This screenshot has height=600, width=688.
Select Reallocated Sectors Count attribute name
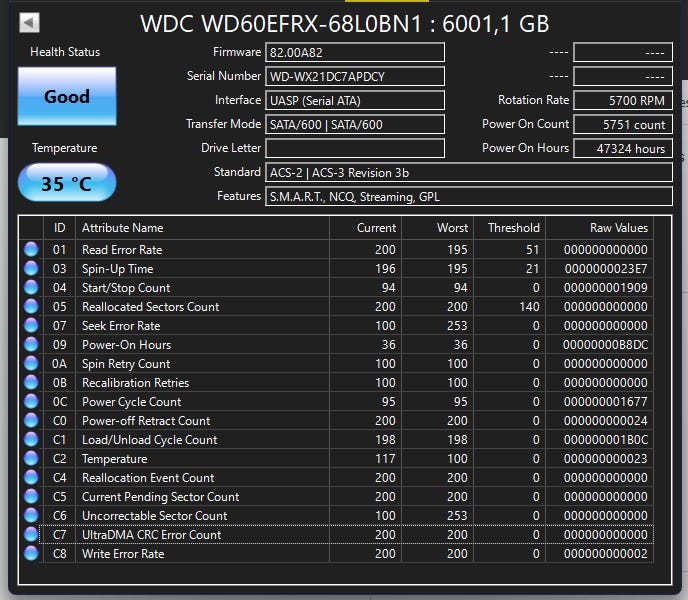150,307
